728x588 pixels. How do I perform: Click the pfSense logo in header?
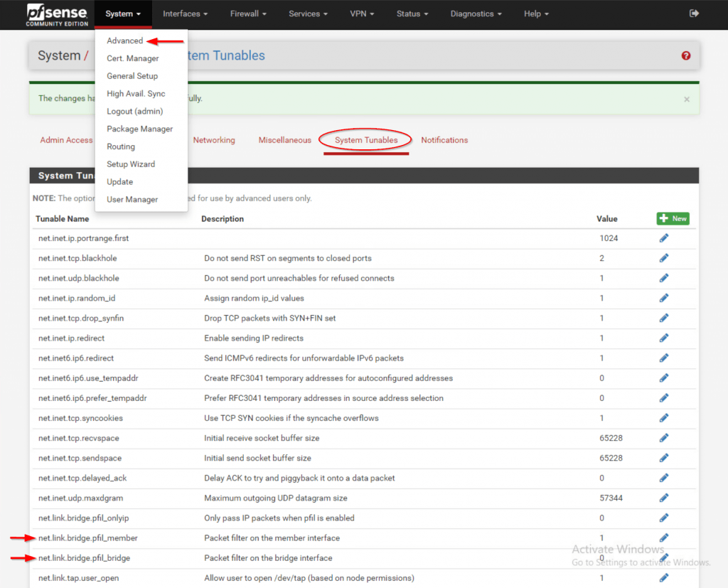click(x=56, y=14)
